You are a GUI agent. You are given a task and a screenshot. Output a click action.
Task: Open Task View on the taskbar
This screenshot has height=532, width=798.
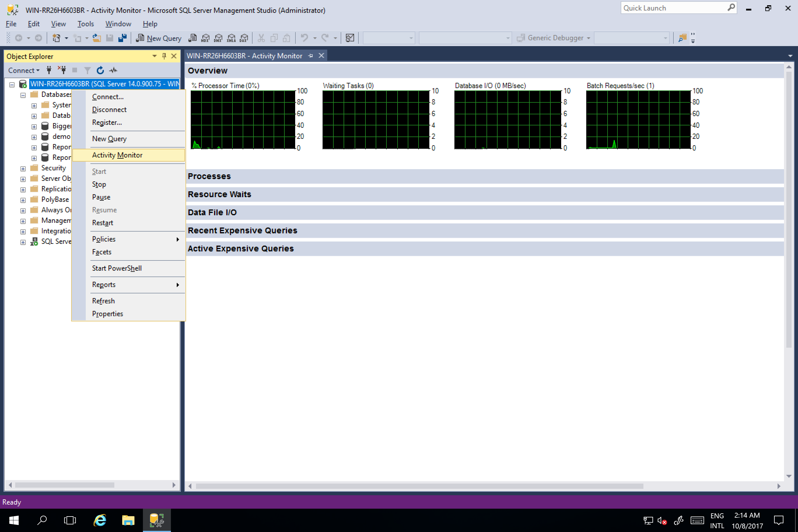pos(70,520)
